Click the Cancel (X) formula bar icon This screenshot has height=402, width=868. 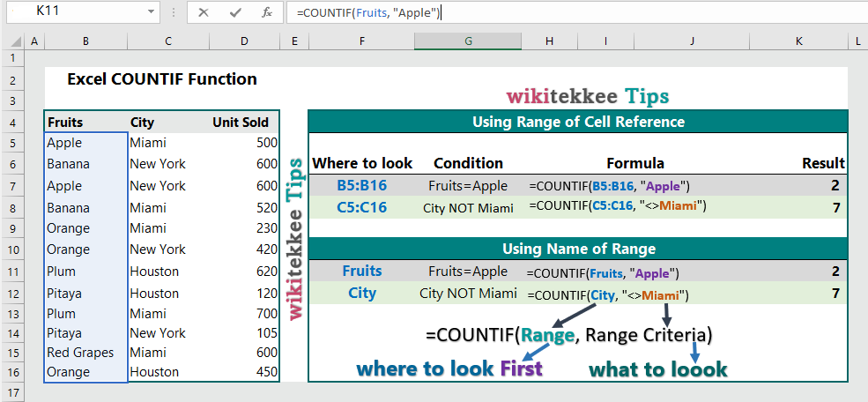(x=204, y=12)
